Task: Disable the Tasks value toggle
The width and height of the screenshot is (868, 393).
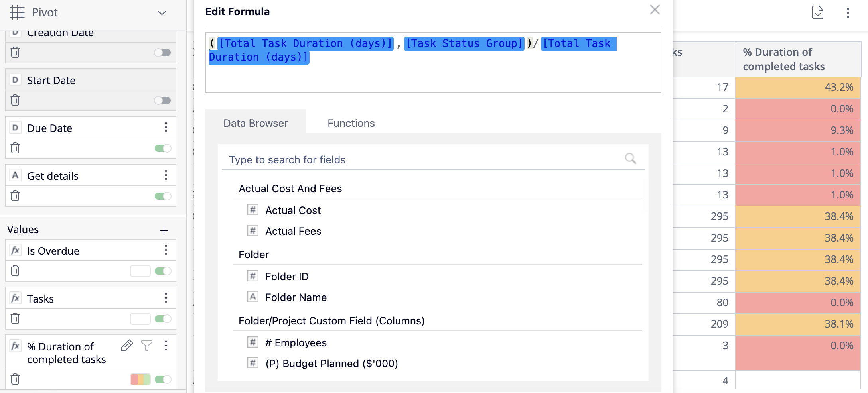Action: pyautogui.click(x=163, y=319)
